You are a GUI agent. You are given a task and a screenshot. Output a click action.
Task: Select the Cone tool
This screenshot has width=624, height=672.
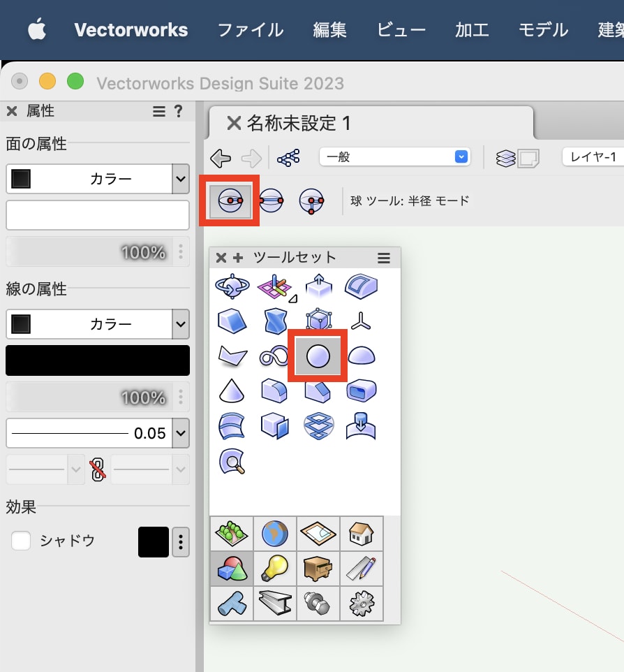[232, 390]
